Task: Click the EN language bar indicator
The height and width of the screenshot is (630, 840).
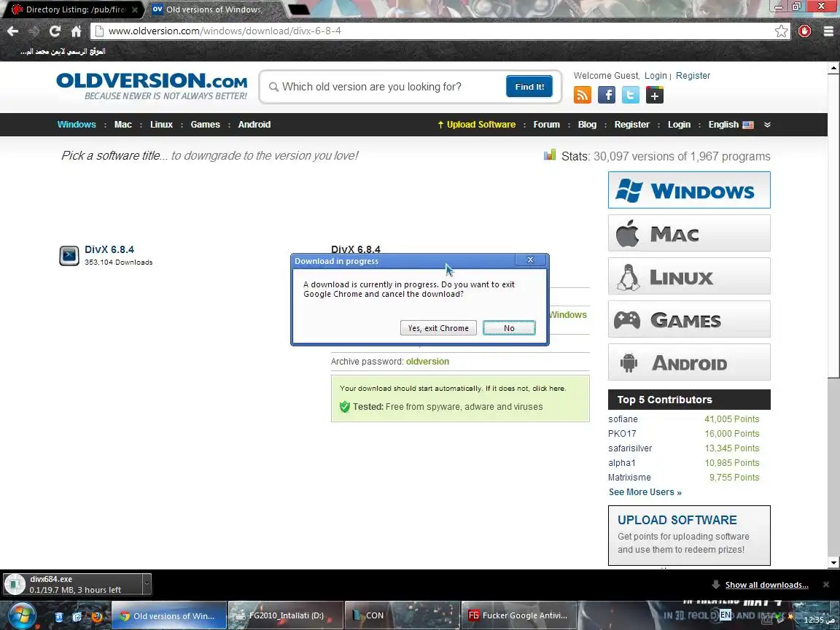Action: [x=726, y=615]
